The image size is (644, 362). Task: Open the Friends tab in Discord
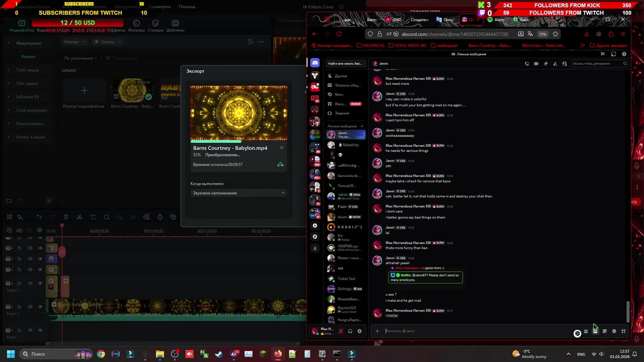tap(344, 76)
